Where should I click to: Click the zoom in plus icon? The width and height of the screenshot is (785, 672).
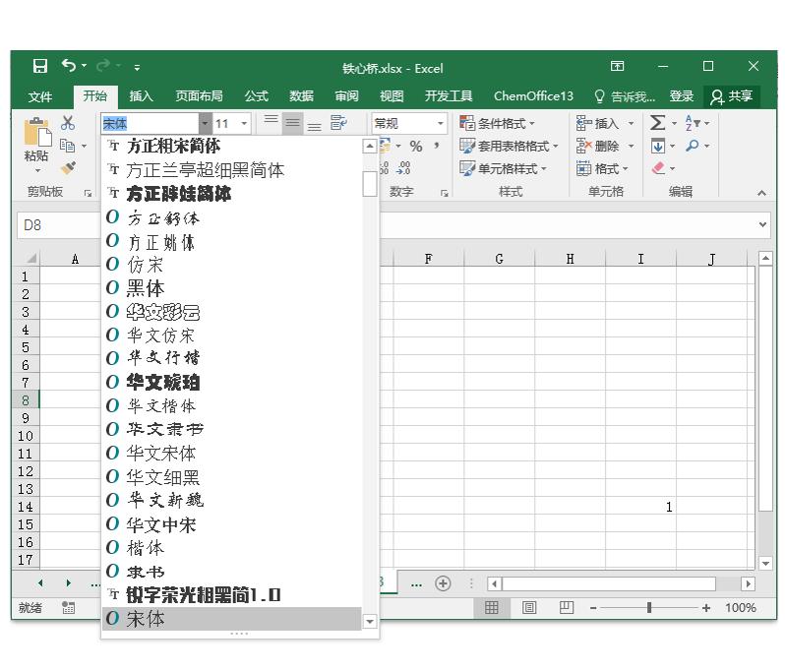click(x=706, y=607)
